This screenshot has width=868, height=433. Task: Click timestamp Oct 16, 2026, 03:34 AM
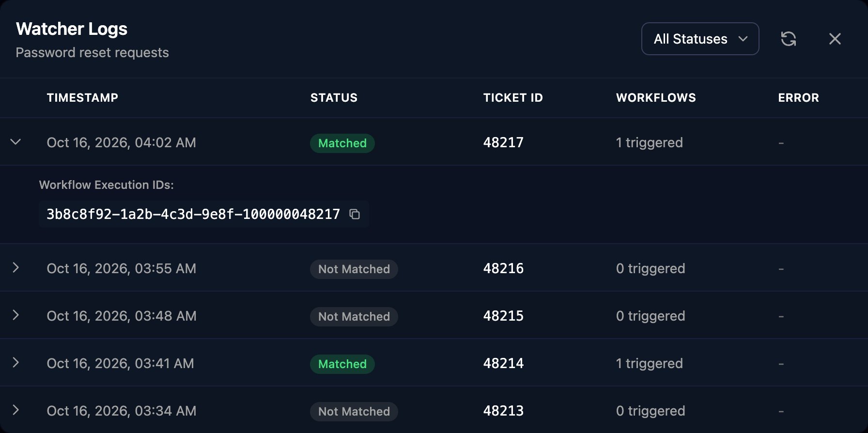[121, 411]
